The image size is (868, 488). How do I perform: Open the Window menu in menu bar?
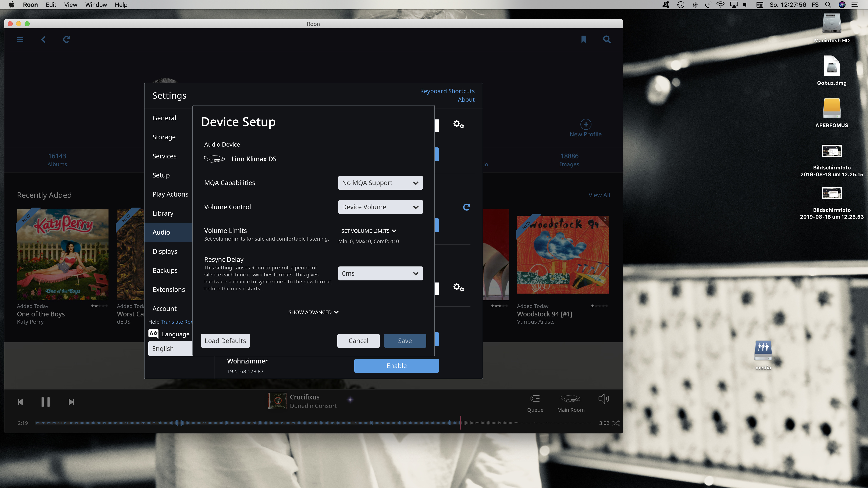[96, 5]
